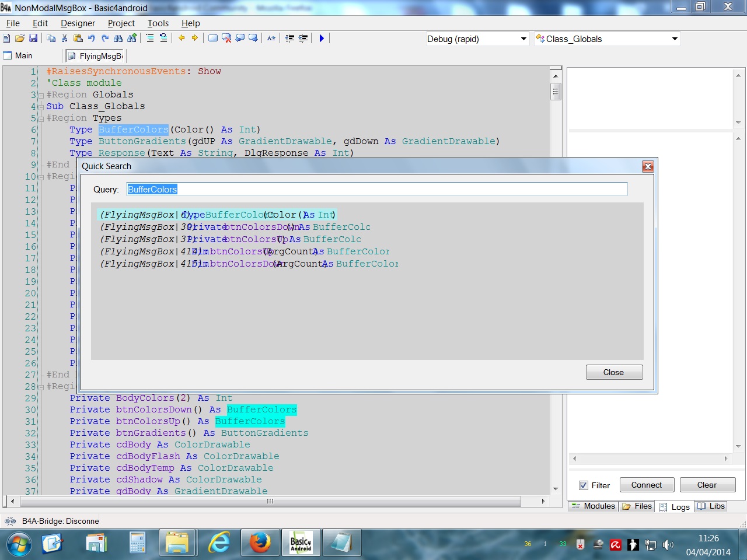747x560 pixels.
Task: Click the remove breakpoint/bookmark red X icon
Action: [226, 38]
